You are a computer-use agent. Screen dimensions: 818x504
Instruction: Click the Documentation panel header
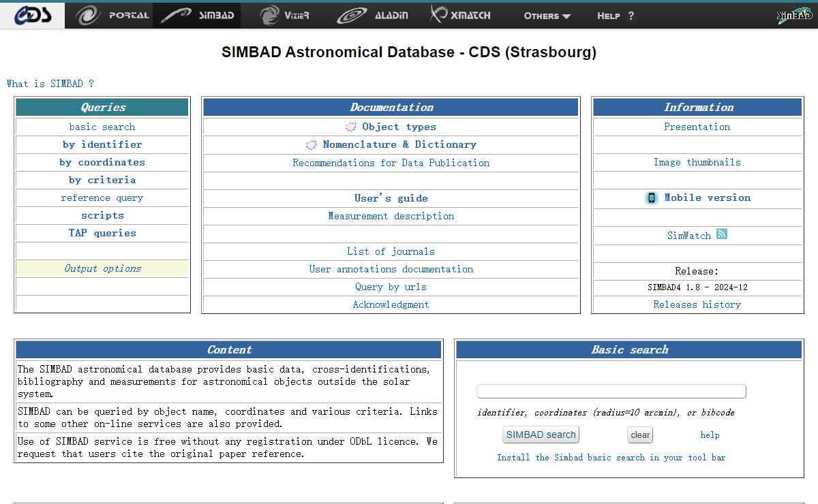point(391,107)
